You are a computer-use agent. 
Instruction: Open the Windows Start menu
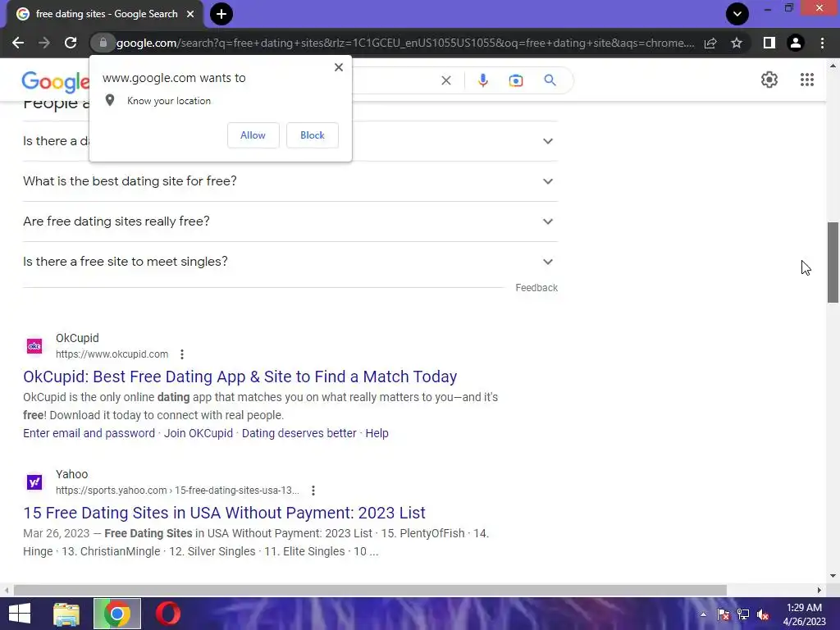[20, 614]
